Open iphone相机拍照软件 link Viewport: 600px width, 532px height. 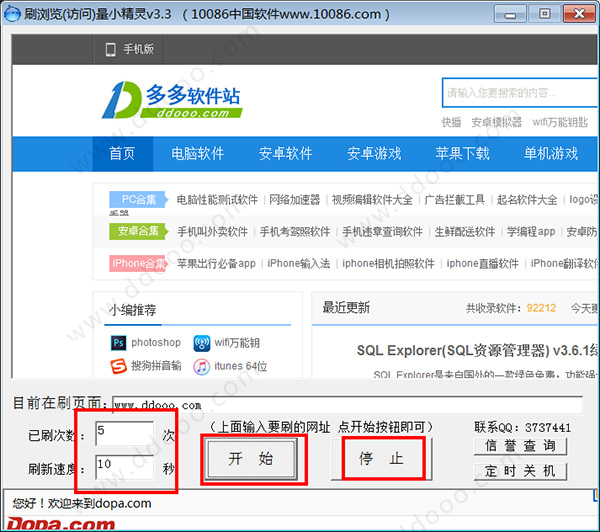[x=388, y=264]
